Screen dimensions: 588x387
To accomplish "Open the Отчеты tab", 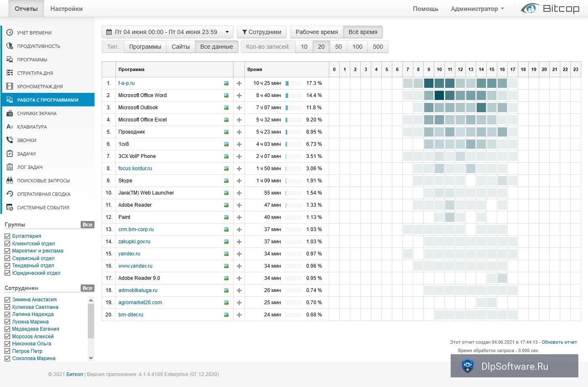I will tap(26, 9).
